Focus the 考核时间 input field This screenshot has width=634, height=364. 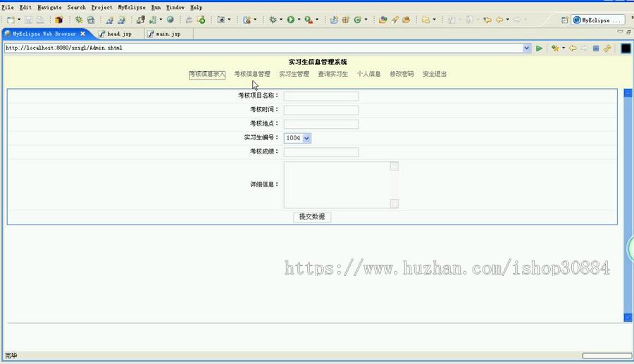[321, 111]
